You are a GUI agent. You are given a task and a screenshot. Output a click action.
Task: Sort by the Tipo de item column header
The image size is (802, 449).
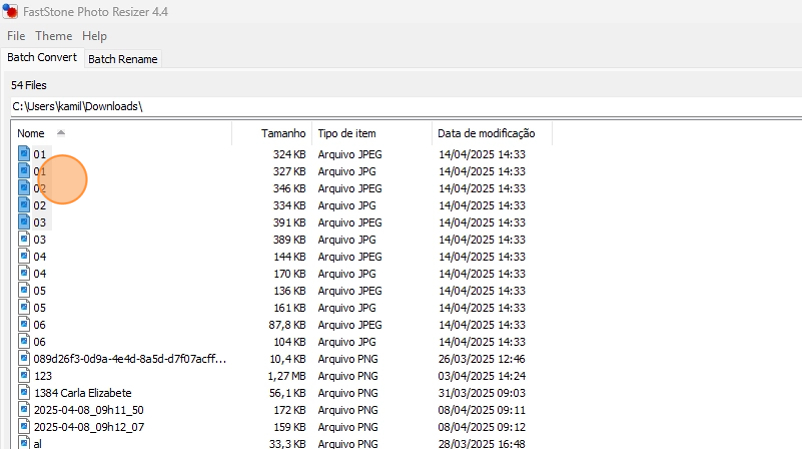pyautogui.click(x=347, y=133)
